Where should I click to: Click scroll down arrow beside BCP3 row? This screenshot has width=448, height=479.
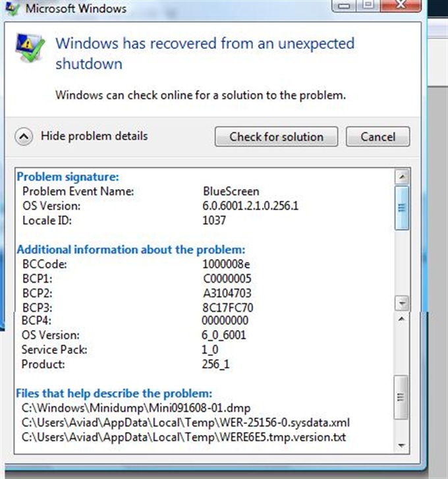click(x=401, y=302)
